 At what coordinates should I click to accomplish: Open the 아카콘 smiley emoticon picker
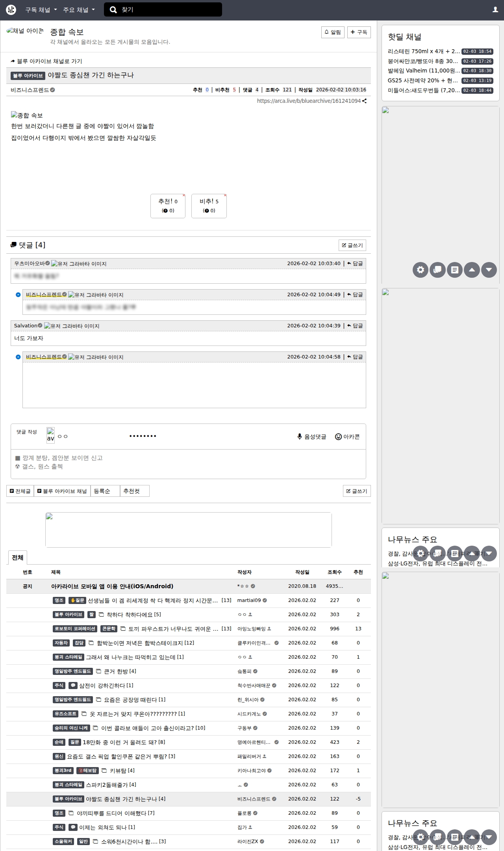coord(338,437)
